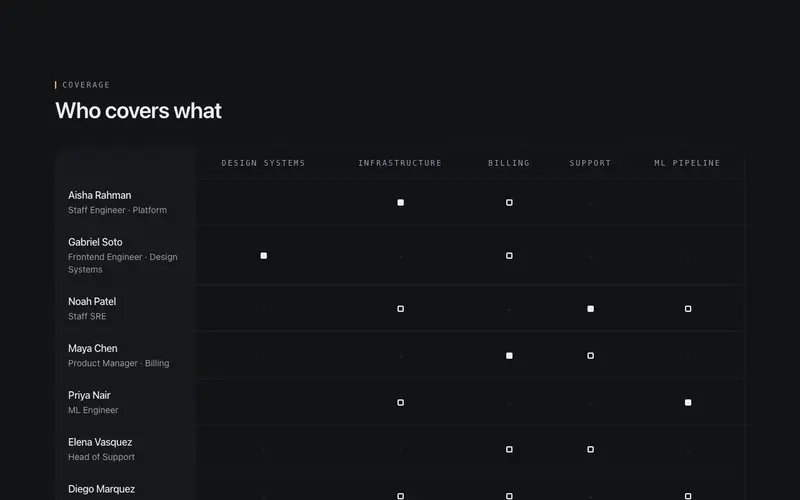Click the Design Systems column header

click(x=263, y=163)
